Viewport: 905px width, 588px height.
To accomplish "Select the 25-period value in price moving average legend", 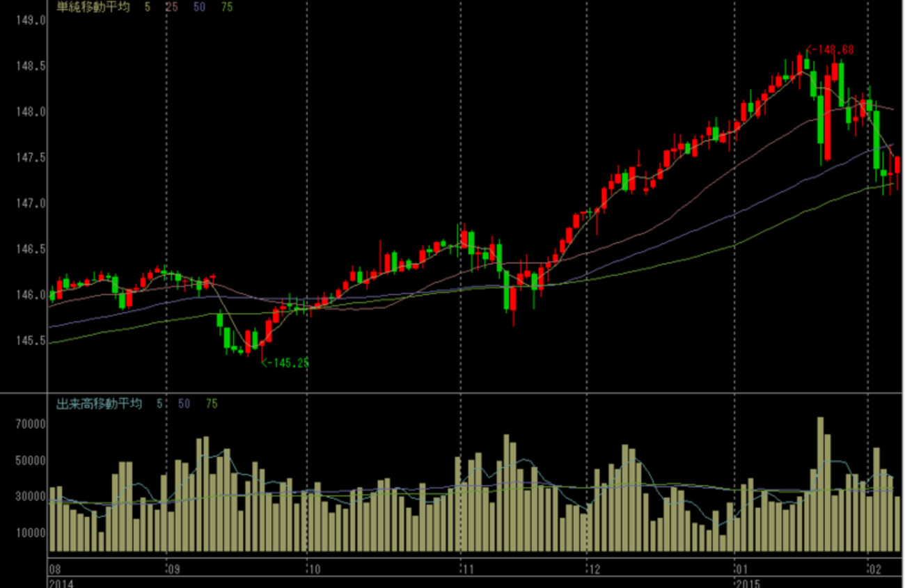I will (171, 7).
